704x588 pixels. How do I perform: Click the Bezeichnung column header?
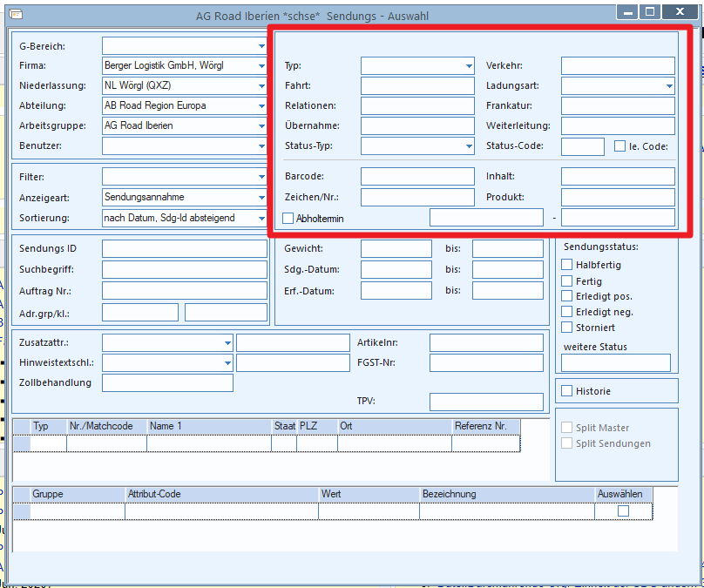(x=507, y=494)
